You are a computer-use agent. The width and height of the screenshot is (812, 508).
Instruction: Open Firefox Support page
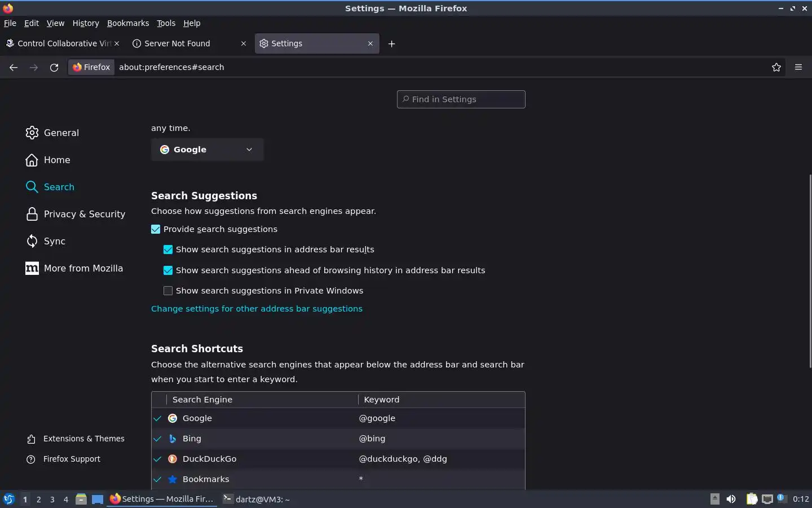(63, 459)
